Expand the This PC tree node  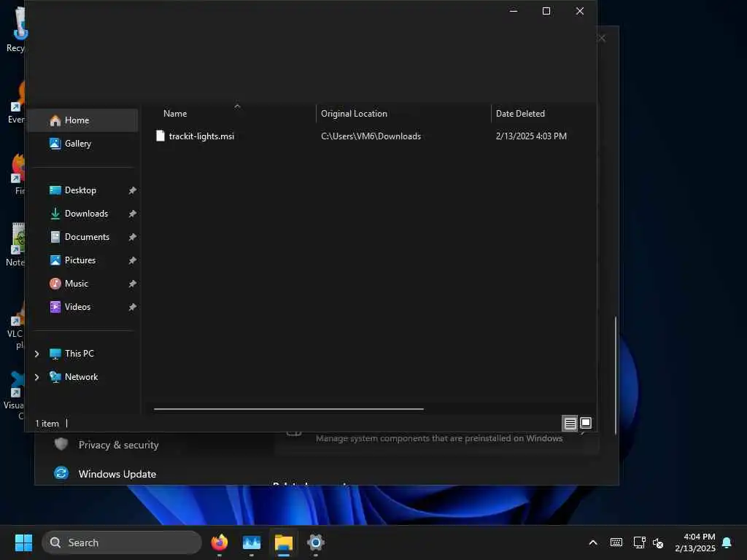click(36, 354)
